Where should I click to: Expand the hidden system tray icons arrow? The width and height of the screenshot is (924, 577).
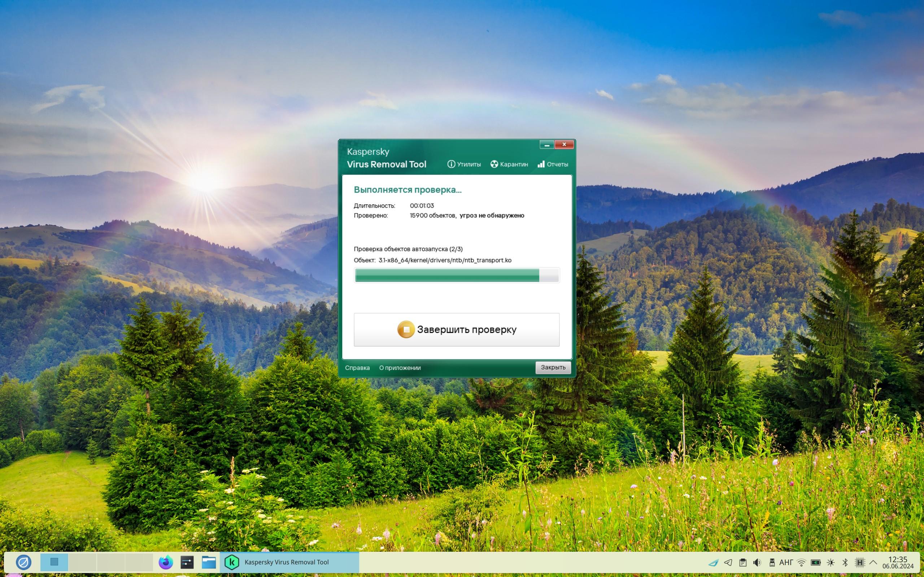click(873, 562)
